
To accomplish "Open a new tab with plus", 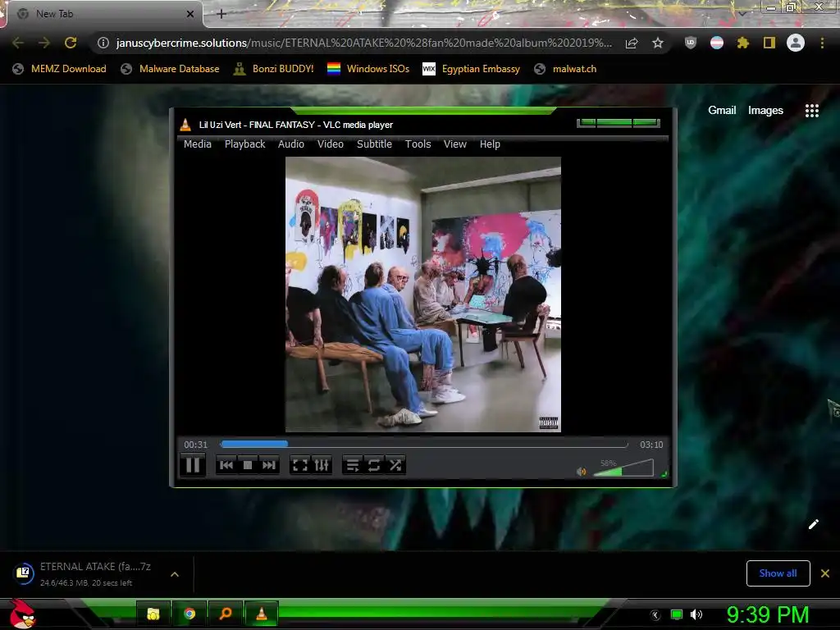I will coord(221,14).
